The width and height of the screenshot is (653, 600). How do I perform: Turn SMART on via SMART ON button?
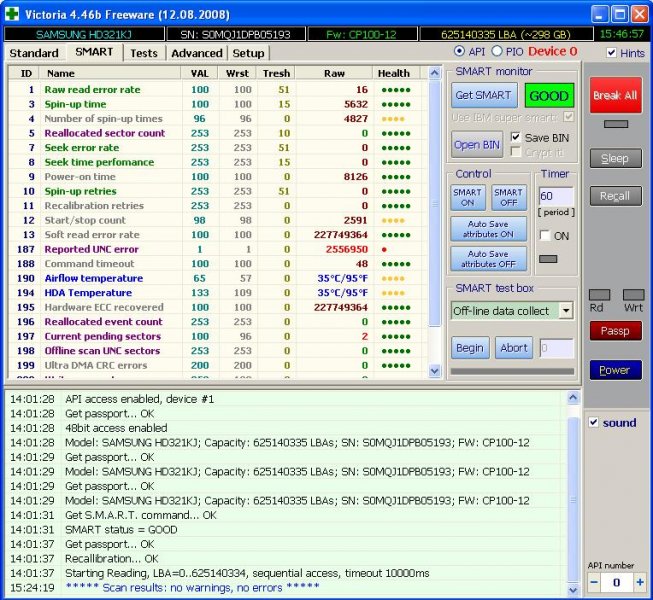(x=468, y=197)
